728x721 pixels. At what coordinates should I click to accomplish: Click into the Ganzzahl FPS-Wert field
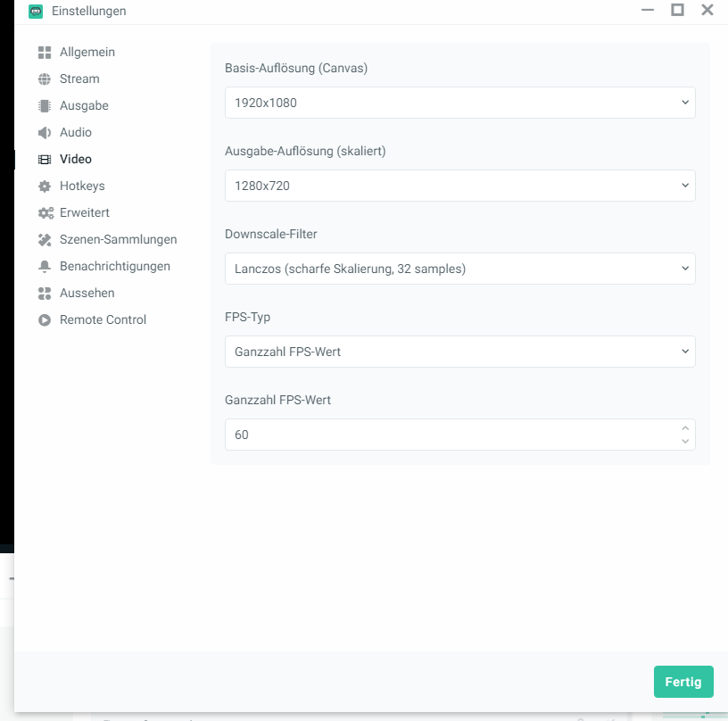[446, 435]
